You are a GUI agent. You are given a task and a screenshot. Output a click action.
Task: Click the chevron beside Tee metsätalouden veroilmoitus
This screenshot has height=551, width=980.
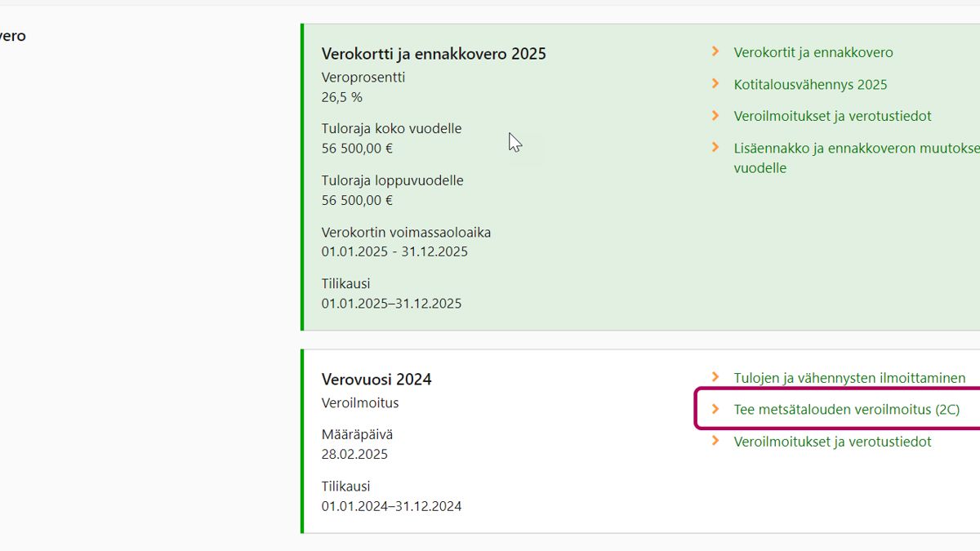click(715, 410)
